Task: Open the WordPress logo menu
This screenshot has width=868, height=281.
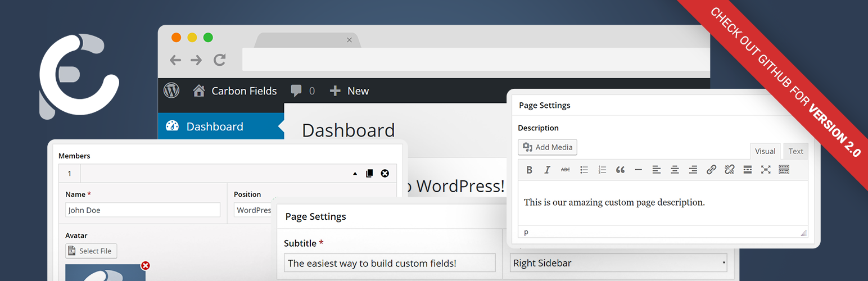Action: (171, 90)
